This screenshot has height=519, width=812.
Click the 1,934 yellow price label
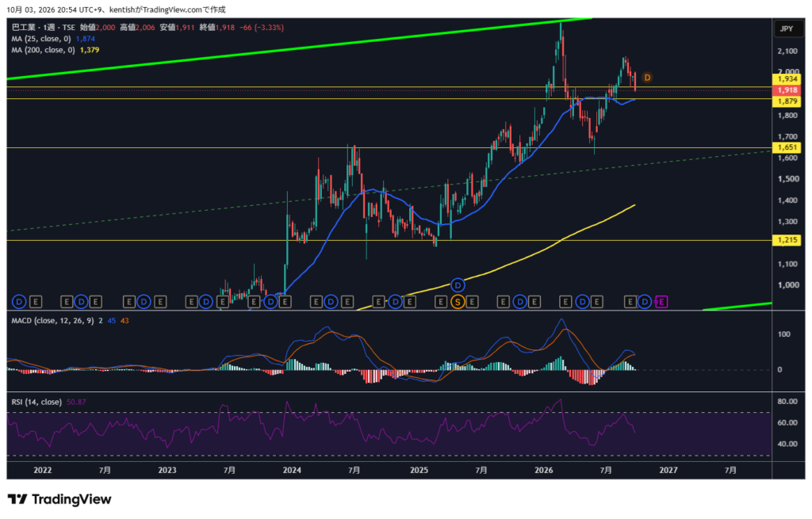[787, 78]
